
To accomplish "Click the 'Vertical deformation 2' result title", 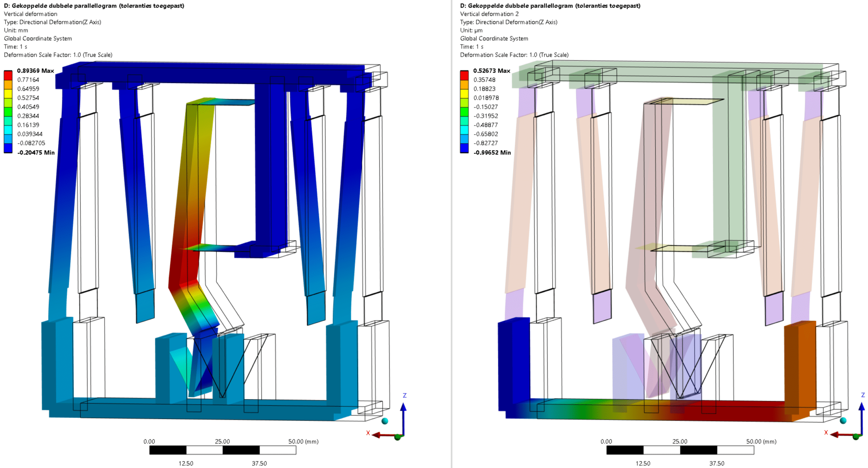I will click(x=489, y=14).
